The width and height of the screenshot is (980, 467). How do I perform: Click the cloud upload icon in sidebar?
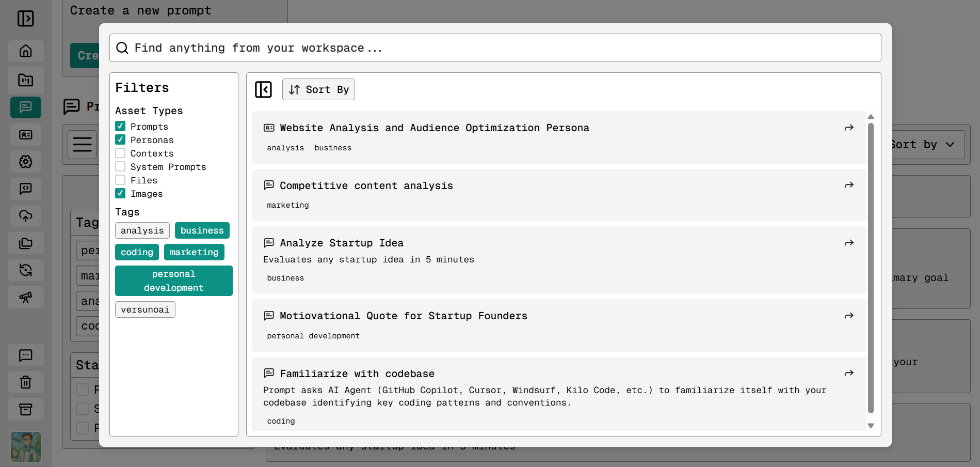point(25,215)
